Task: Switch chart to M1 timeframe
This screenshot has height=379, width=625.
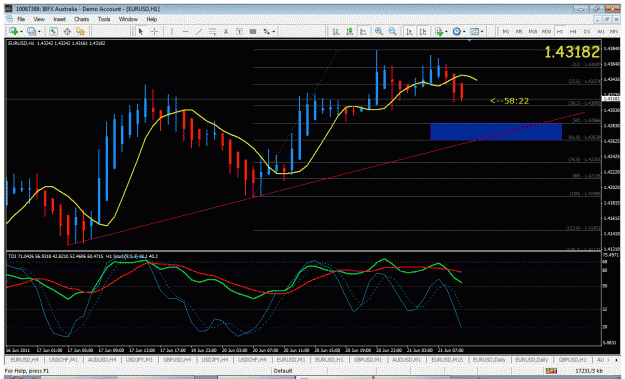Action: pyautogui.click(x=506, y=31)
